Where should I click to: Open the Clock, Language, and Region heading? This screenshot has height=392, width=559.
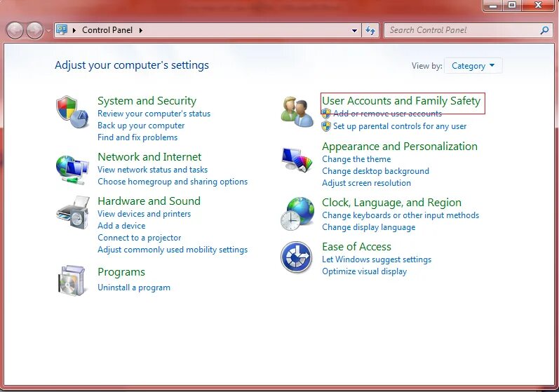coord(392,203)
